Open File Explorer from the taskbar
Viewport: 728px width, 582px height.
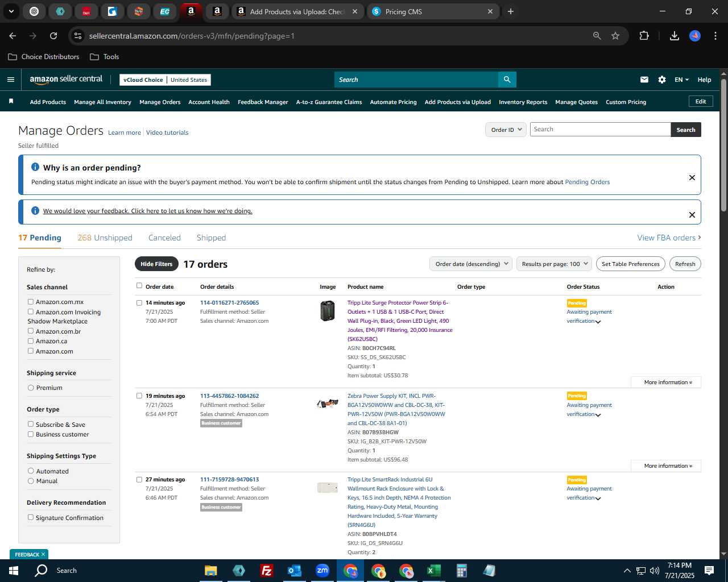point(211,571)
